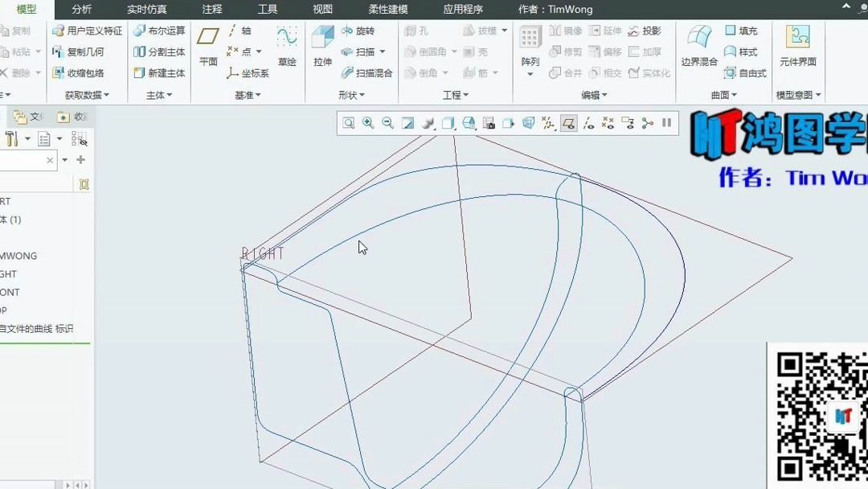868x489 pixels.
Task: Click the Zoom In magnifier icon
Action: [x=368, y=123]
